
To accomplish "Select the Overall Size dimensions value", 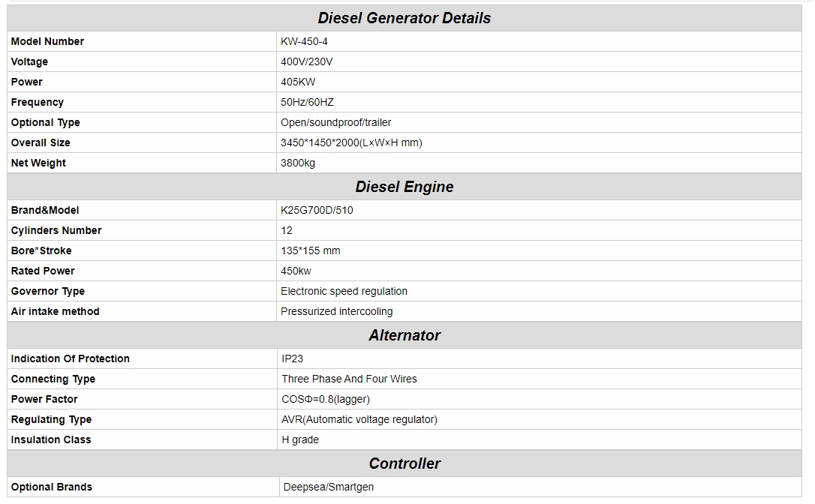I will coord(351,142).
